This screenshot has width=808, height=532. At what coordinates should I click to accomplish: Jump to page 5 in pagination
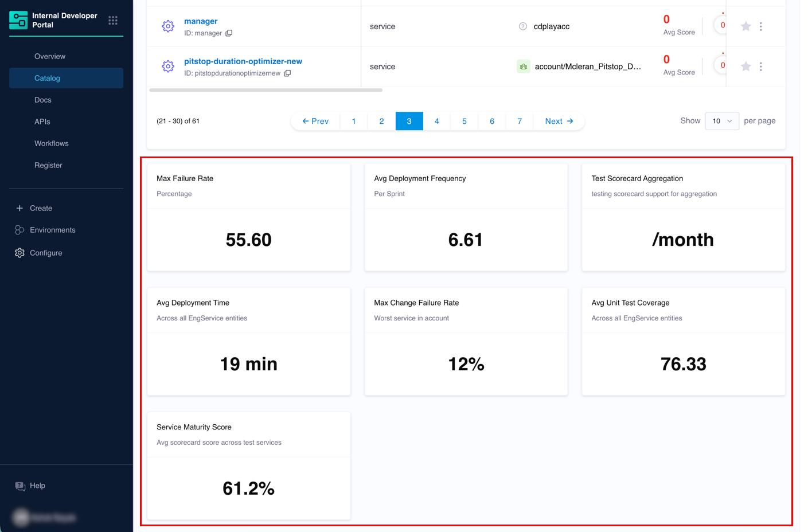(464, 121)
